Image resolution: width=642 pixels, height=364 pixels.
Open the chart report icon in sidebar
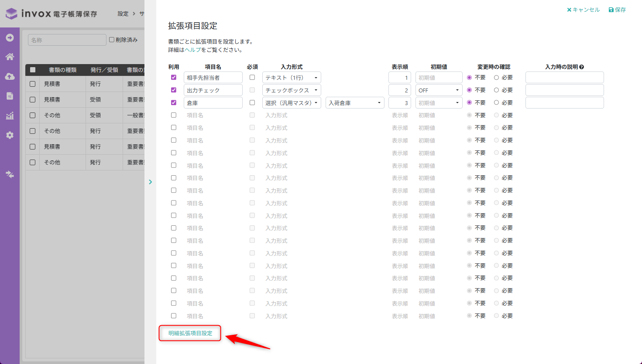pyautogui.click(x=10, y=116)
